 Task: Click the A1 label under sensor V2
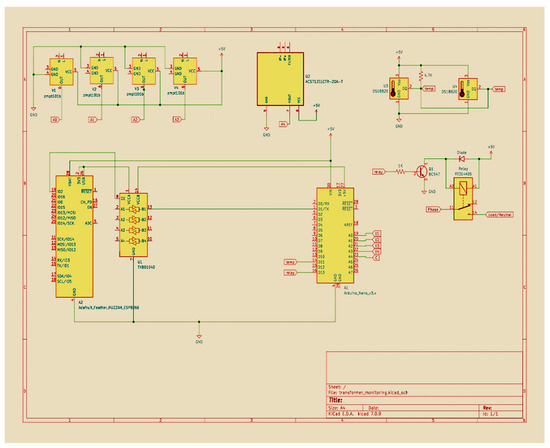[x=92, y=120]
